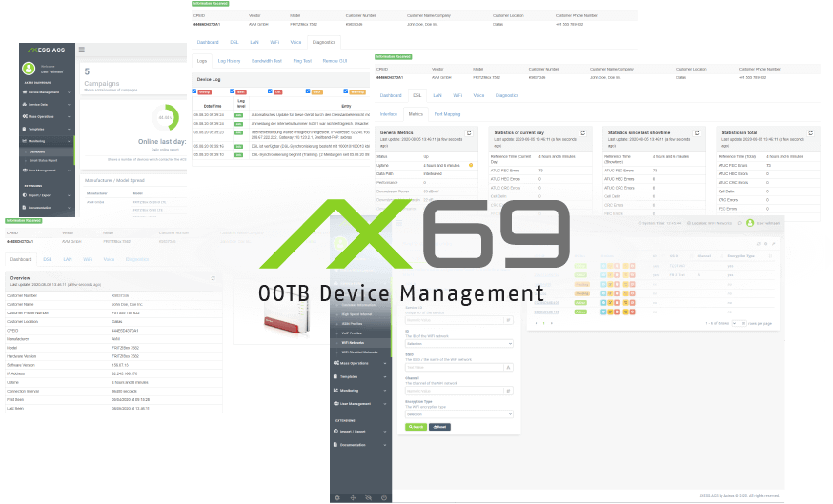Toggle the emerg log level checkbox
Image resolution: width=833 pixels, height=504 pixels.
pyautogui.click(x=194, y=91)
